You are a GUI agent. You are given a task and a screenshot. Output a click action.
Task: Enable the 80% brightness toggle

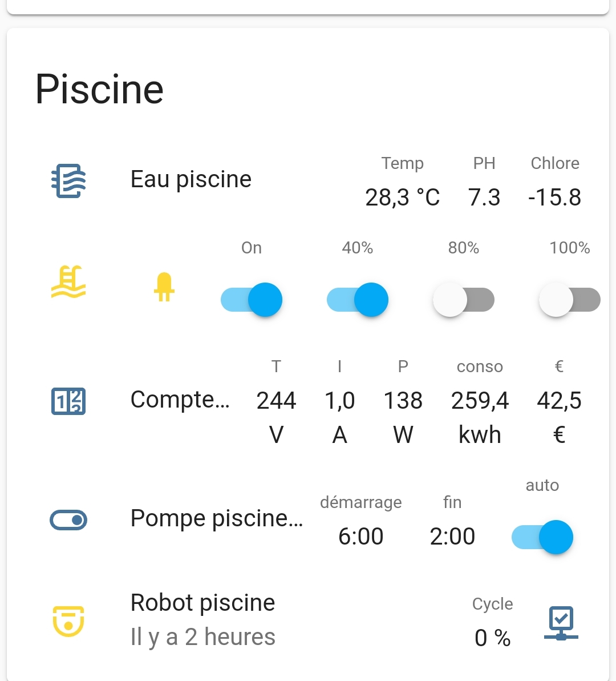[464, 300]
